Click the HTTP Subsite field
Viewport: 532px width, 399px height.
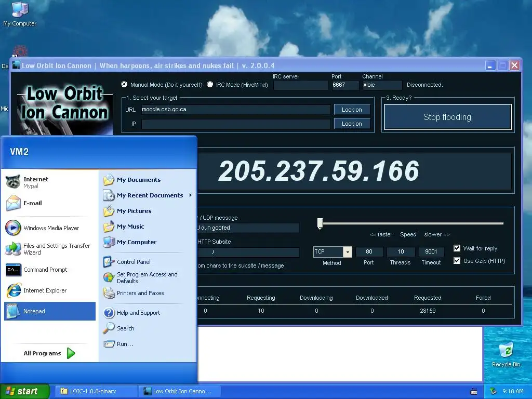(x=248, y=252)
